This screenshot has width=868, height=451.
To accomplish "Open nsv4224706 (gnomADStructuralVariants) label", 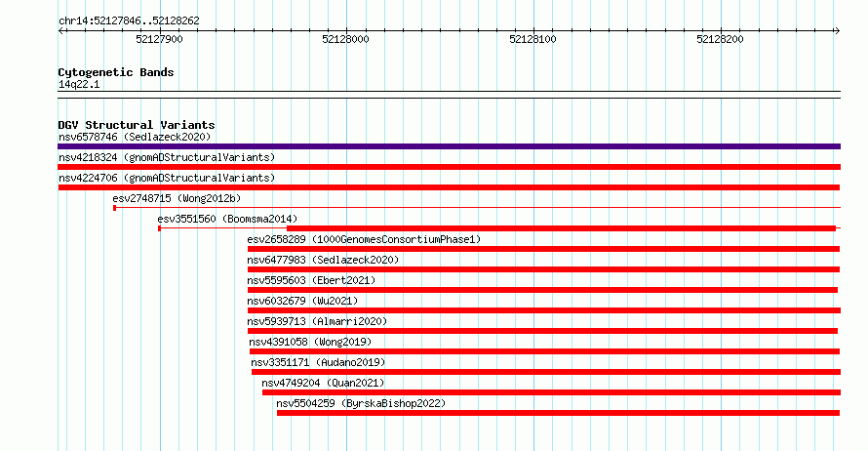I will coord(167,178).
